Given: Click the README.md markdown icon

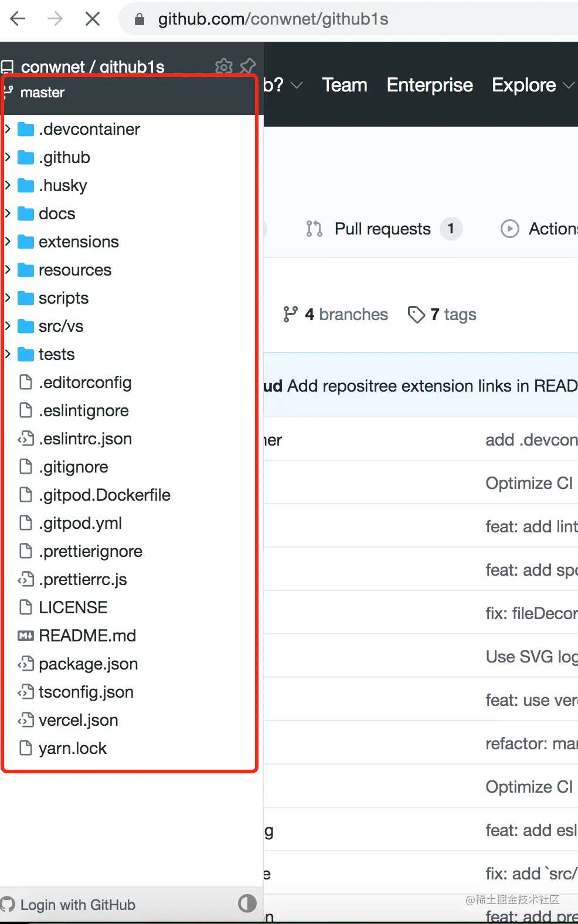Looking at the screenshot, I should pos(26,636).
